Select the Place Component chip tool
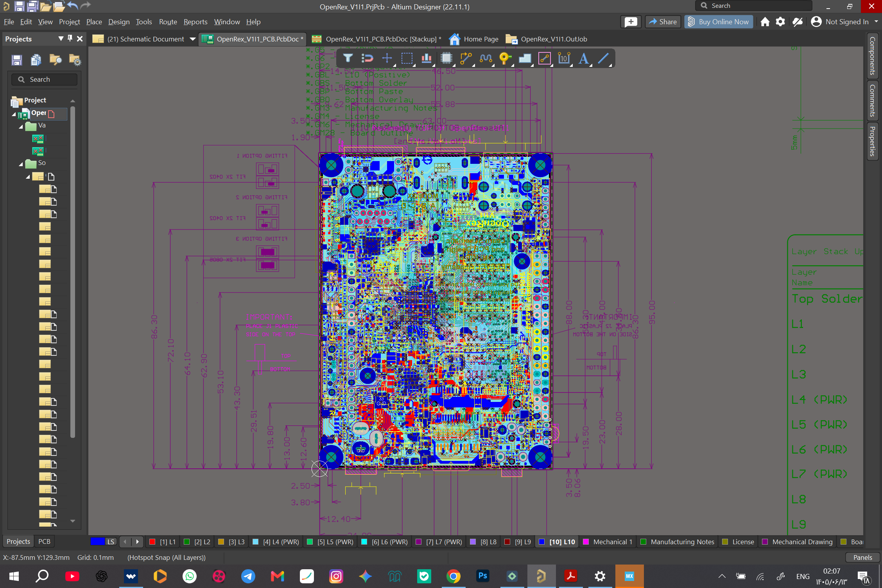882x588 pixels. tap(446, 58)
